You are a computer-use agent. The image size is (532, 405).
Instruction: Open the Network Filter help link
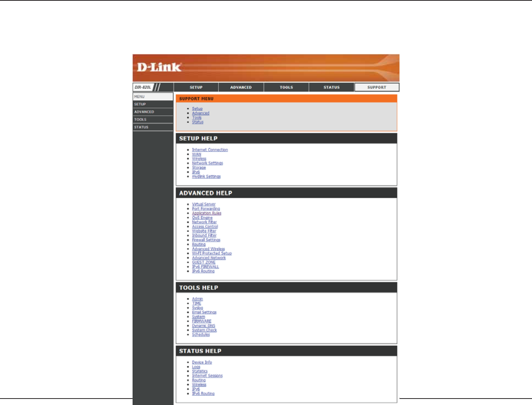204,222
